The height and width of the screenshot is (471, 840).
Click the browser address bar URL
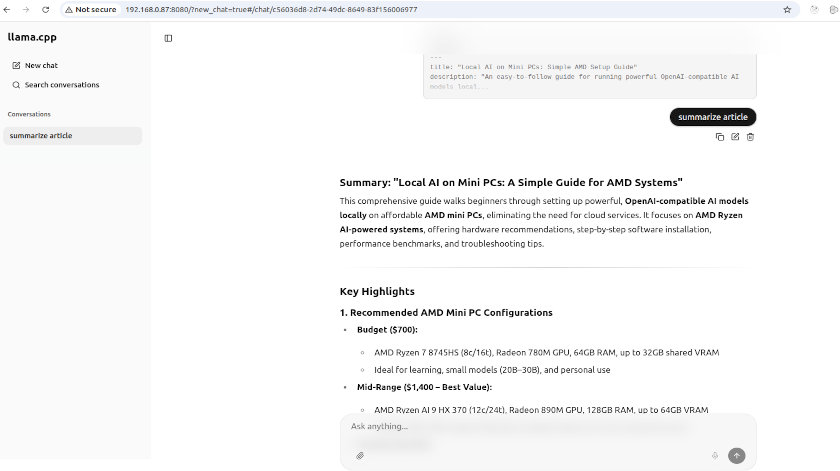[300, 9]
